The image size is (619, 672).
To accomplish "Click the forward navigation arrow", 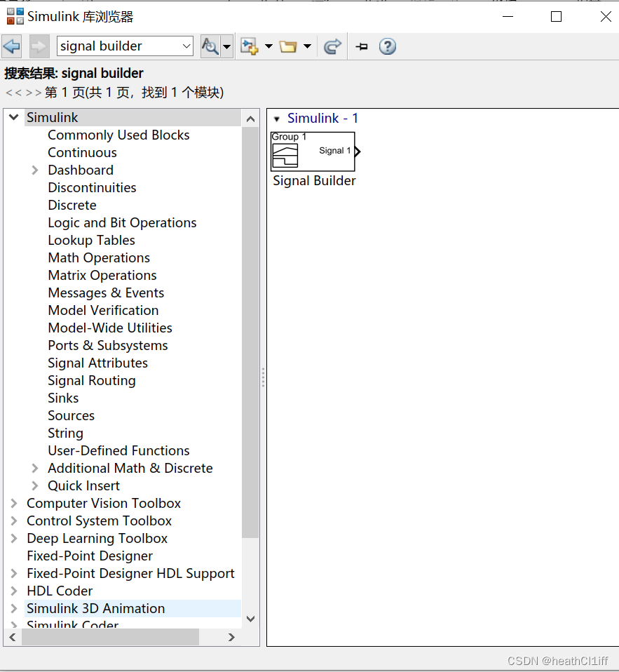I will click(39, 46).
